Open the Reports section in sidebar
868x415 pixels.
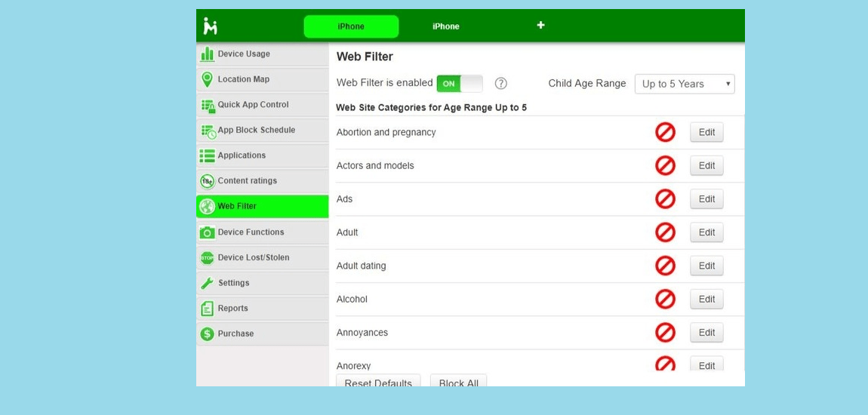(263, 309)
